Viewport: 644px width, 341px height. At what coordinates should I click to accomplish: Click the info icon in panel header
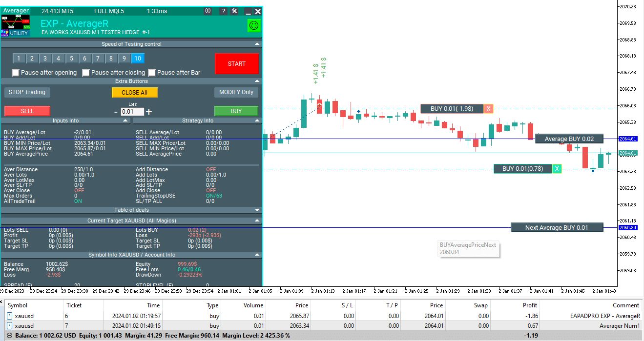[208, 11]
